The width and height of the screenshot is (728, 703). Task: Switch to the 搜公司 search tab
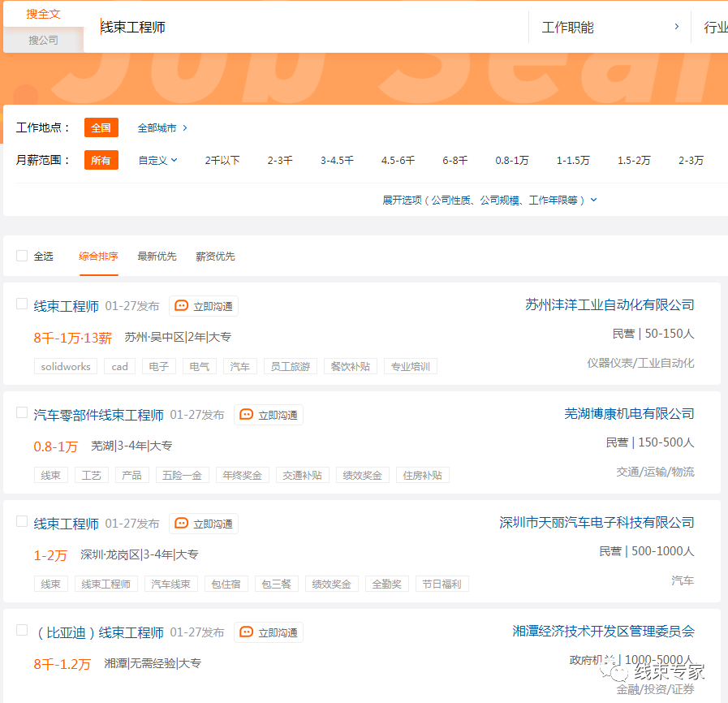[42, 39]
